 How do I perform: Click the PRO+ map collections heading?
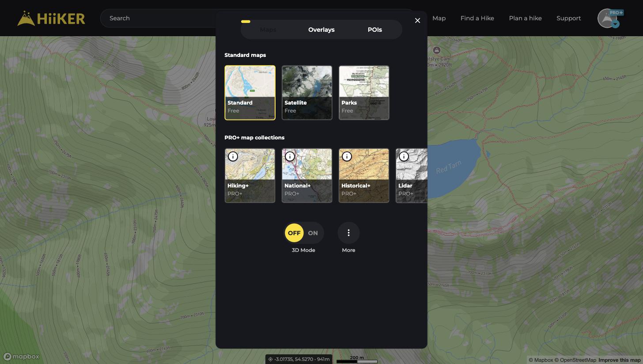[254, 138]
